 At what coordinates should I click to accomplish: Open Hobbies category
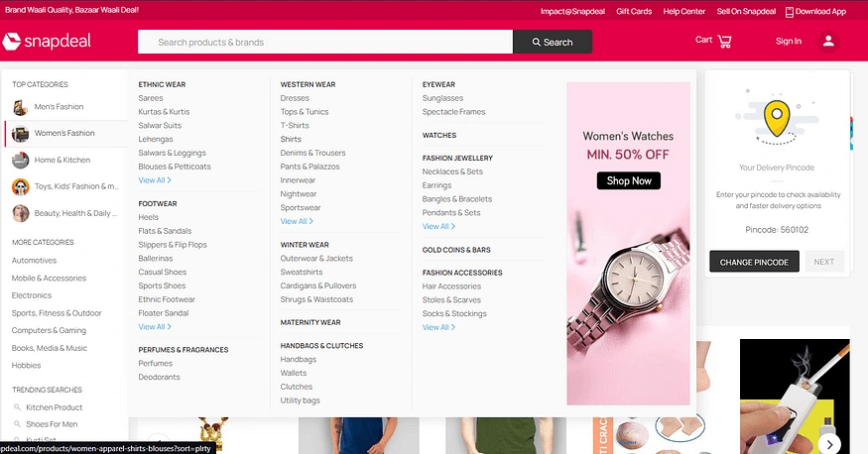(27, 366)
